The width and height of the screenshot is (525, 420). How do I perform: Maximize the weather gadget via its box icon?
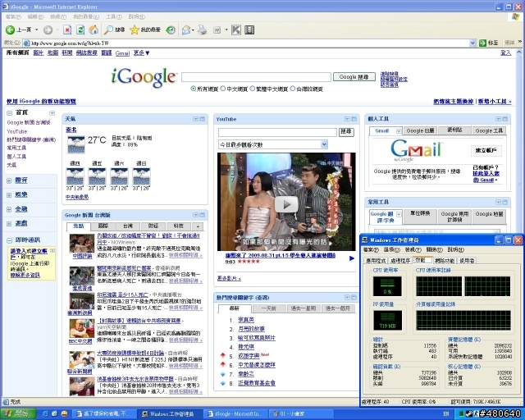(203, 119)
